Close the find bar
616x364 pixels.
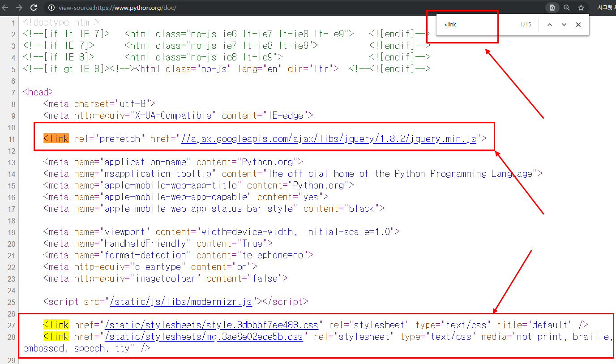click(x=578, y=25)
